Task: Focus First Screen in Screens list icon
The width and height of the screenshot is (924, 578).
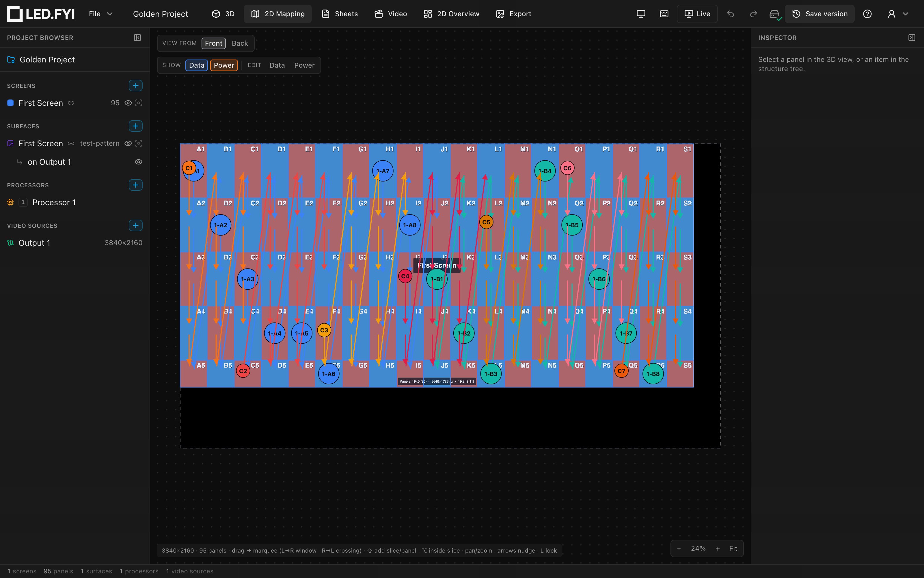Action: pos(139,103)
